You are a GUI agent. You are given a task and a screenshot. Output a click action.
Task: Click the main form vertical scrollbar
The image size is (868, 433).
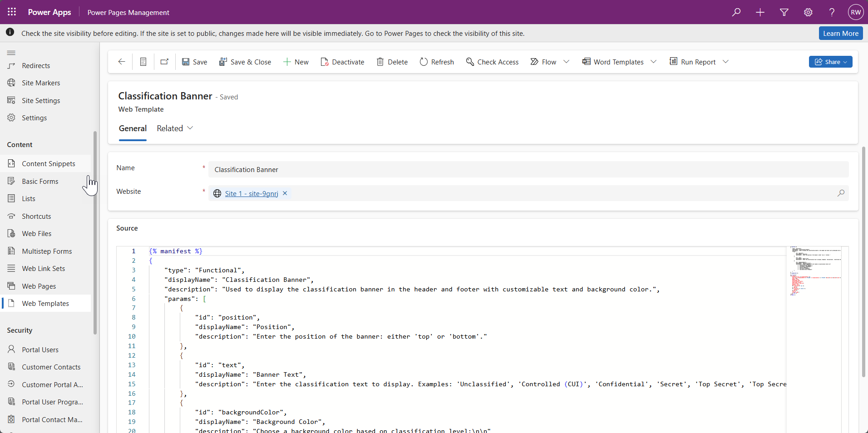tap(863, 262)
